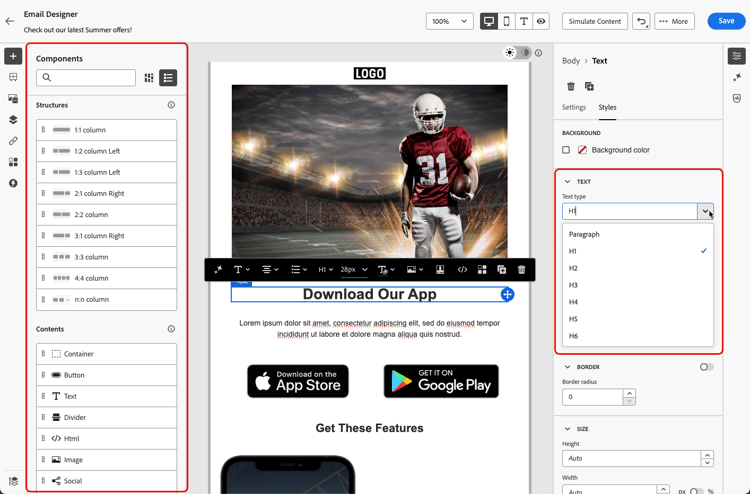Open text alignment dropdown in floating toolbar
The width and height of the screenshot is (750, 494).
pyautogui.click(x=270, y=270)
